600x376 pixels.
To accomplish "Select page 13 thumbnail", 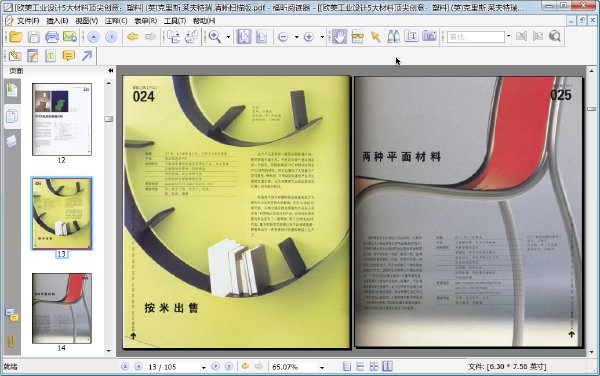I will click(62, 213).
